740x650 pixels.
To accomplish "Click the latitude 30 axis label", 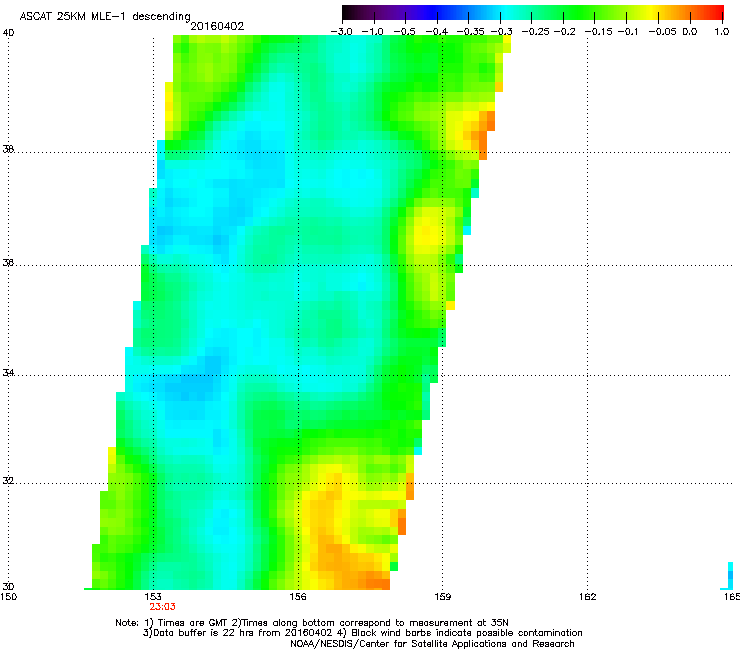I will 8,587.
